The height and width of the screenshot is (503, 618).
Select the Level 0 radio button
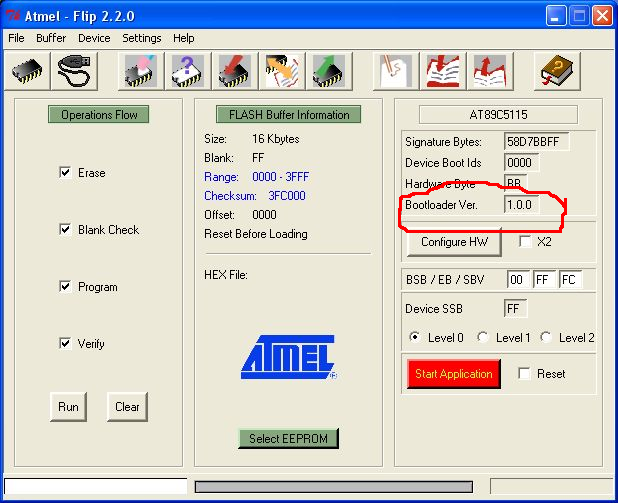click(x=415, y=337)
